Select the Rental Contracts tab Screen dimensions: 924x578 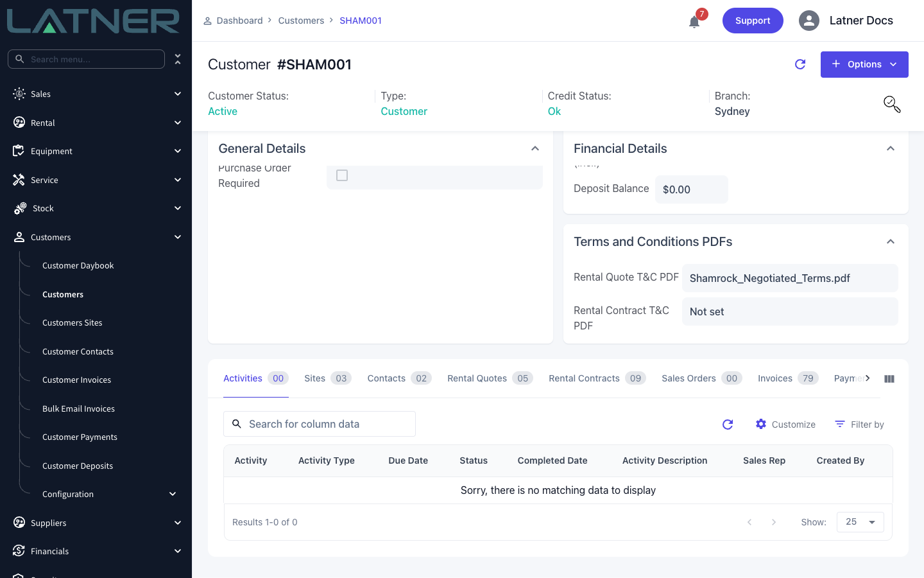point(597,378)
